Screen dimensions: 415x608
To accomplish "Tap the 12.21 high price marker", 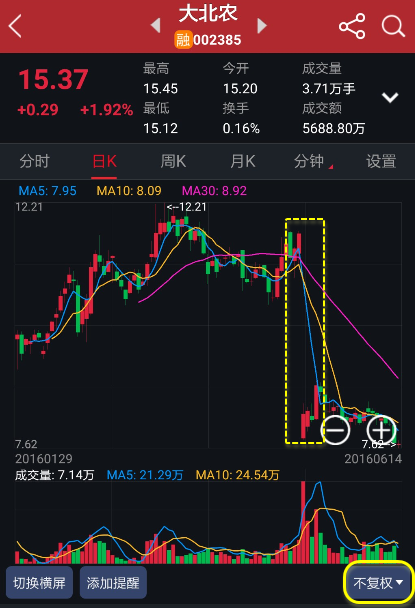I will (x=187, y=207).
